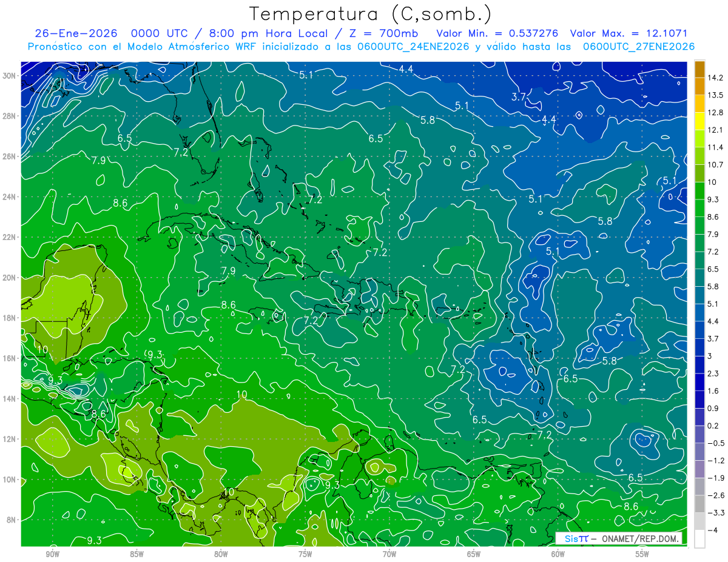Click the "75W" longitude axis label
The width and height of the screenshot is (728, 562).
pos(305,554)
